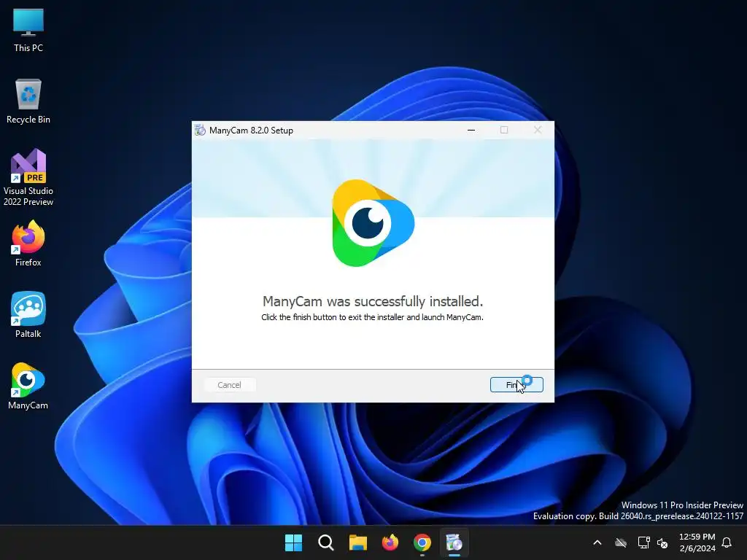Click the Cancel button in the installer

pyautogui.click(x=229, y=385)
